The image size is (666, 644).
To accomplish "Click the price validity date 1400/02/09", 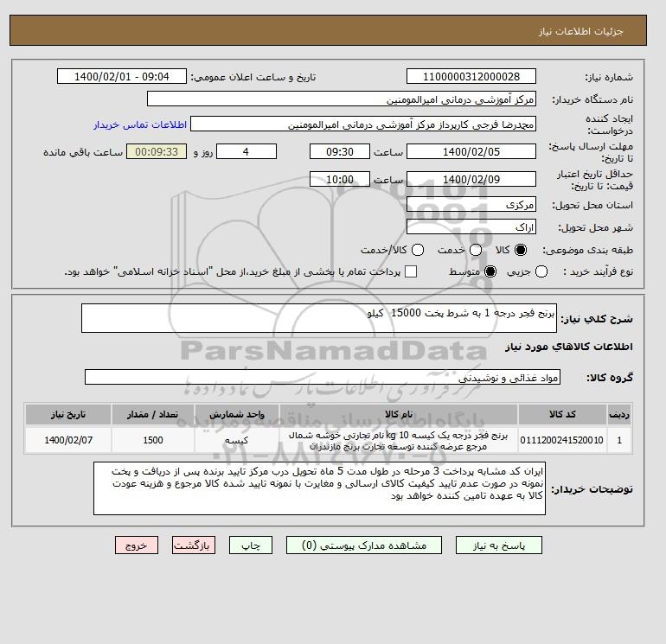I will [x=471, y=179].
